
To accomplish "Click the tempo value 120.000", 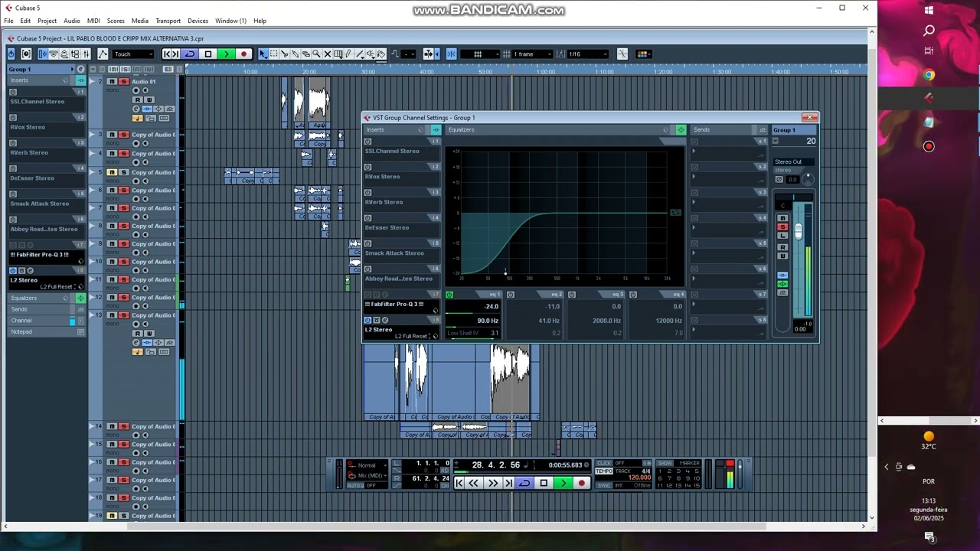I will click(639, 478).
